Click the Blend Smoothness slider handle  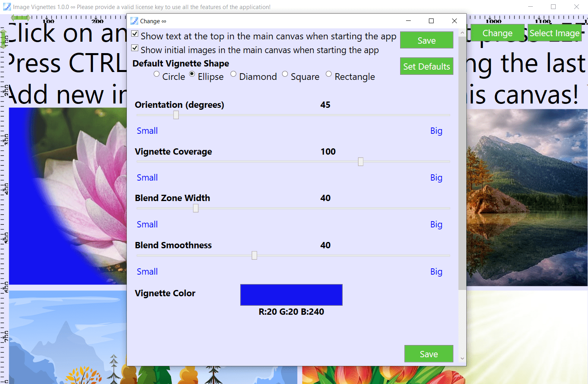pyautogui.click(x=254, y=255)
